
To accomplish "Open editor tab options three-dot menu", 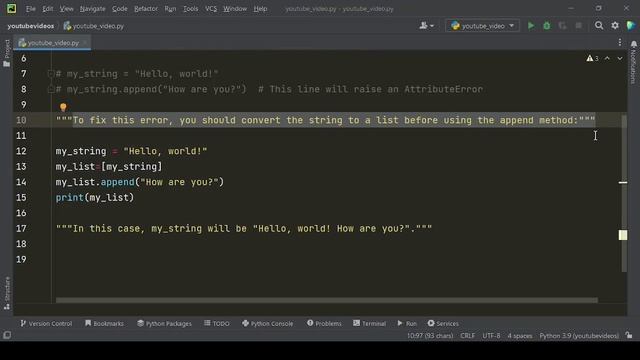I will [x=620, y=42].
